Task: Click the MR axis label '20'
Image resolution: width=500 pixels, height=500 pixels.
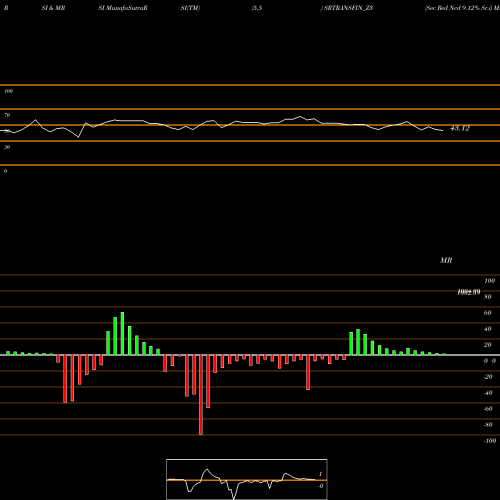Action: coord(488,345)
